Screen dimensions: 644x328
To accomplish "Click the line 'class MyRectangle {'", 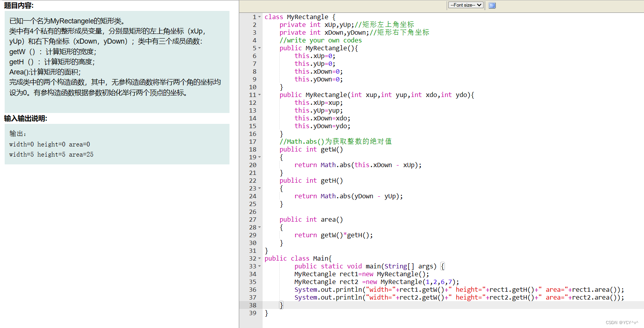I will point(300,17).
